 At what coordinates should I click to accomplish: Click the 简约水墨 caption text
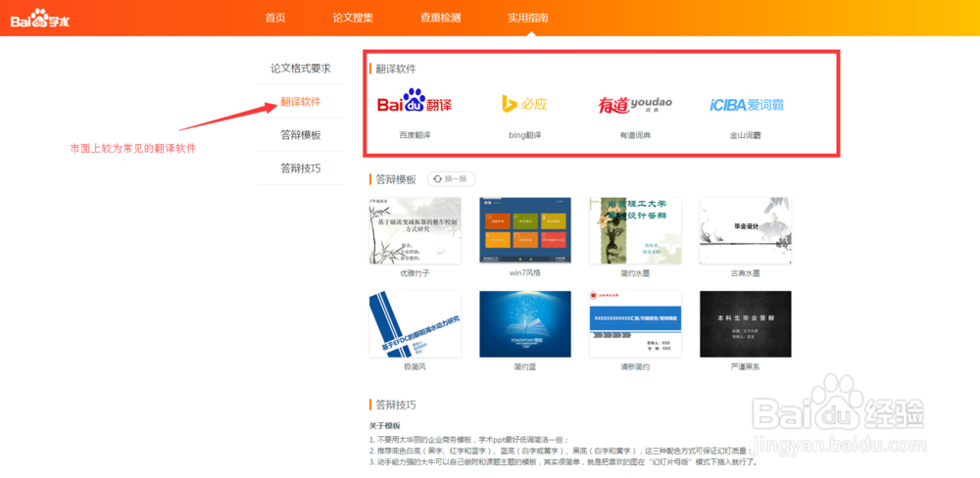pyautogui.click(x=635, y=273)
